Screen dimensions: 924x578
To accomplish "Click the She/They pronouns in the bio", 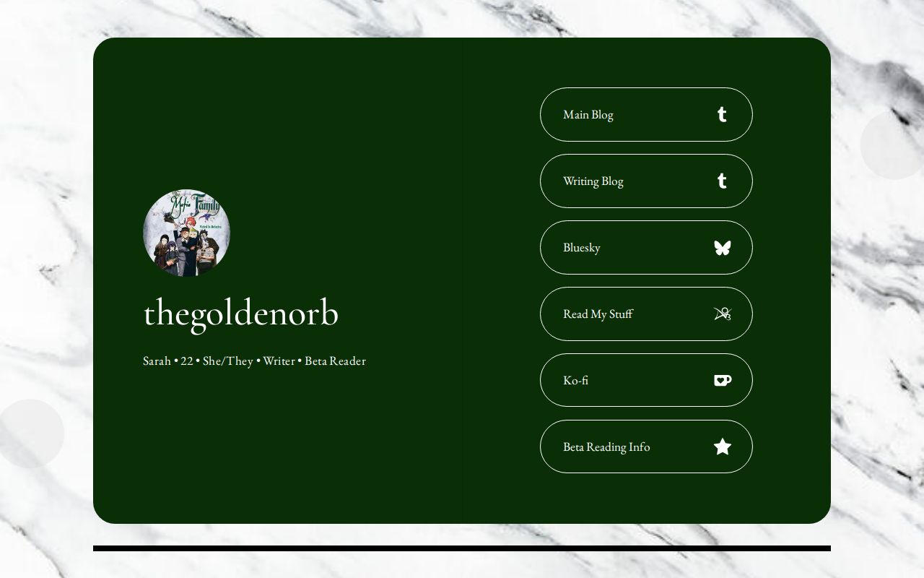I will (228, 361).
